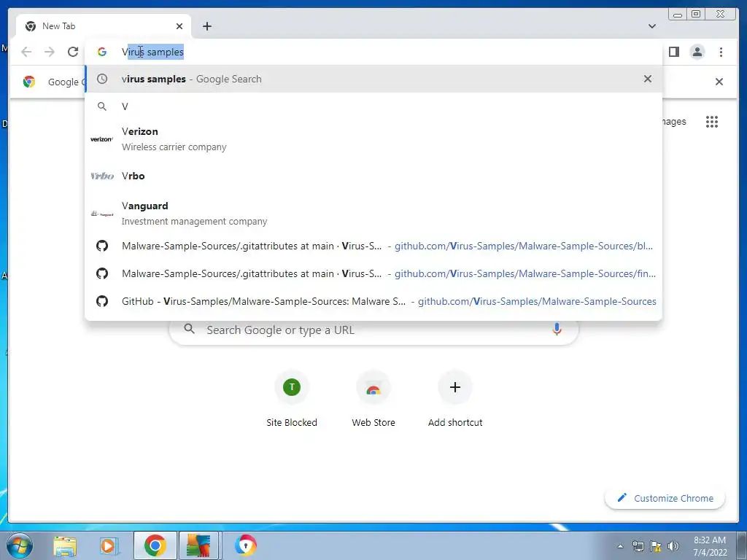Open a new tab with plus button
Image resolution: width=747 pixels, height=560 pixels.
coord(206,26)
